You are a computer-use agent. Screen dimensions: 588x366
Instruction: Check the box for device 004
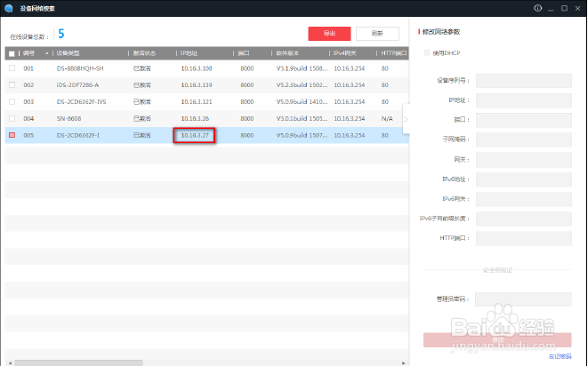click(12, 118)
